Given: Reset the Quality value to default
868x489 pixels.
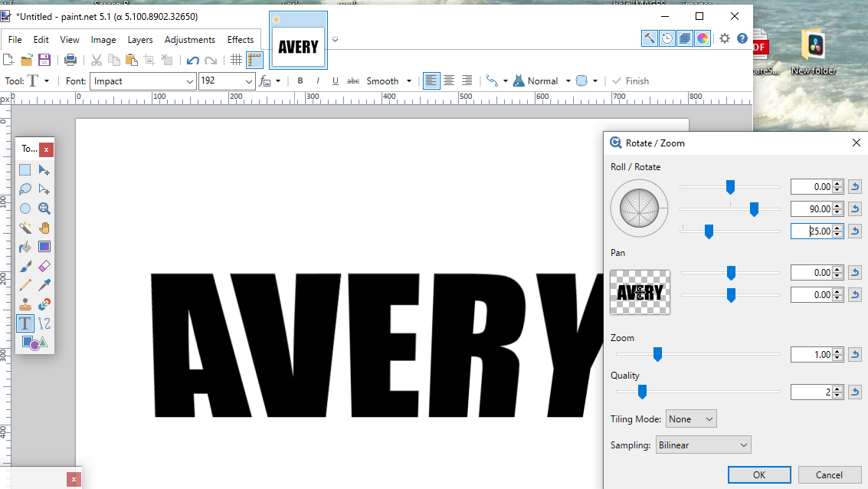Looking at the screenshot, I should tap(855, 392).
